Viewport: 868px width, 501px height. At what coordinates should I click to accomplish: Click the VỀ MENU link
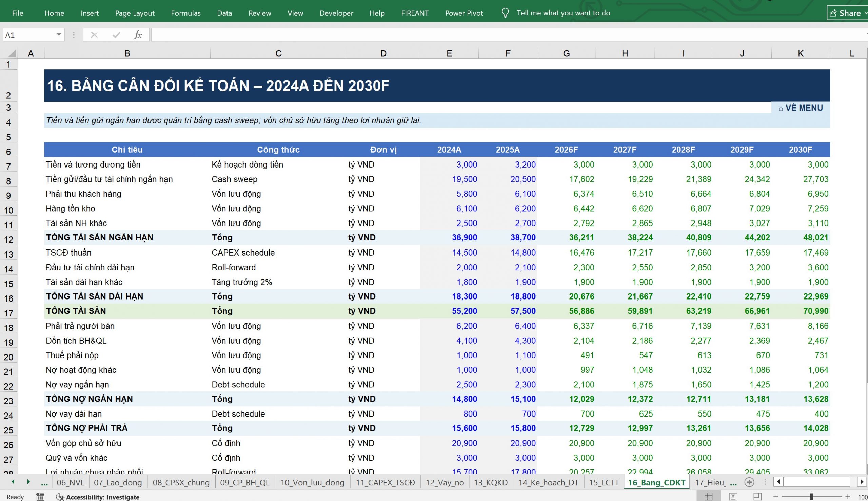801,108
